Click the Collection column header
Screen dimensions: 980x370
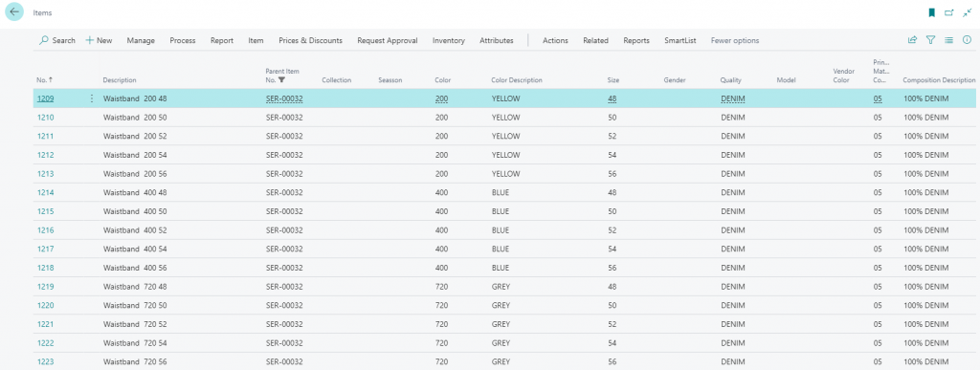point(336,80)
